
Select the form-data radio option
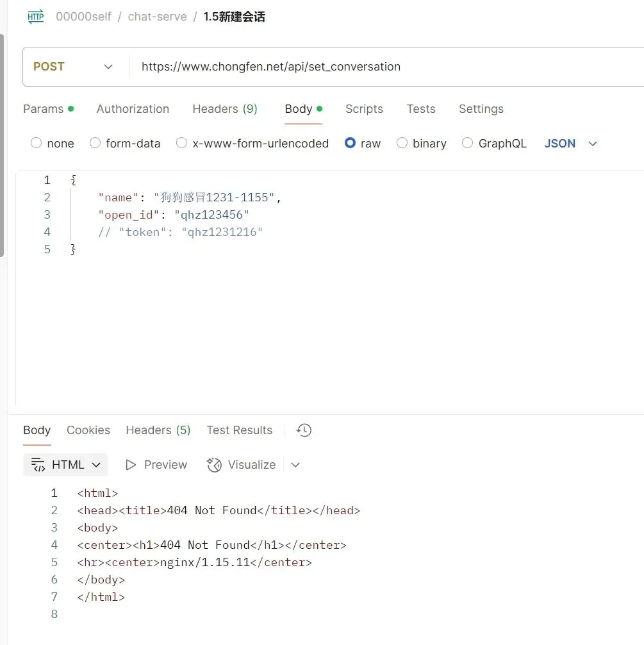click(x=95, y=143)
